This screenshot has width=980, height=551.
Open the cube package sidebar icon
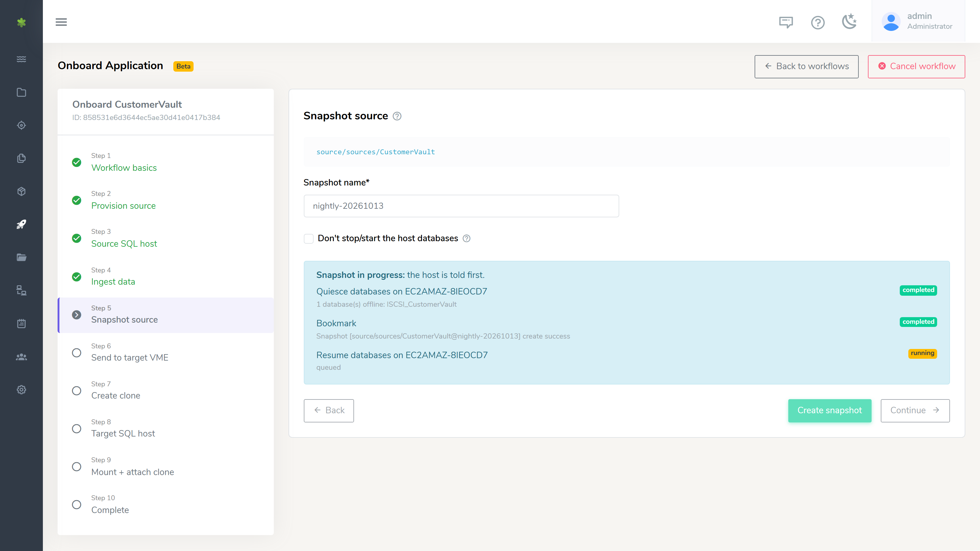pyautogui.click(x=21, y=191)
